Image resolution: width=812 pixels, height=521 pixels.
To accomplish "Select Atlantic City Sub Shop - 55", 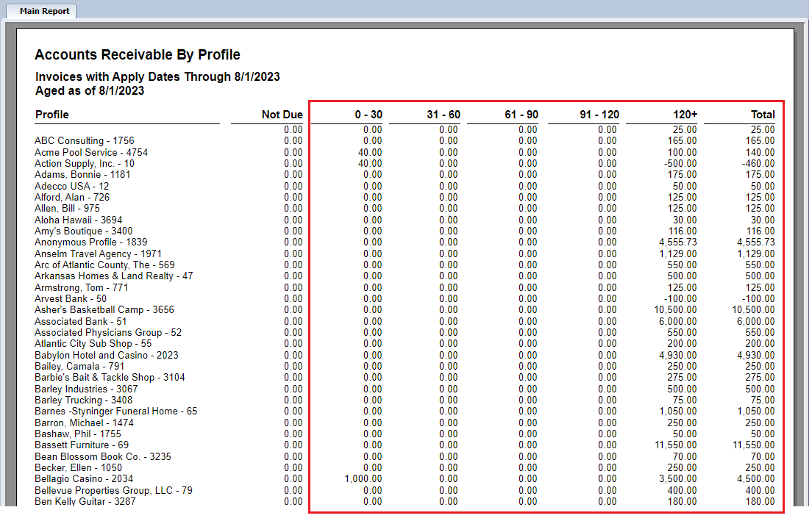I will coord(93,344).
